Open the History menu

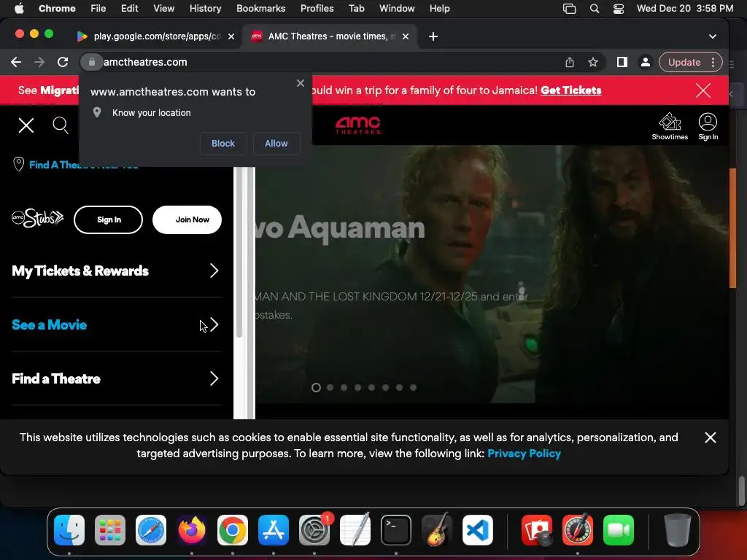pos(205,9)
